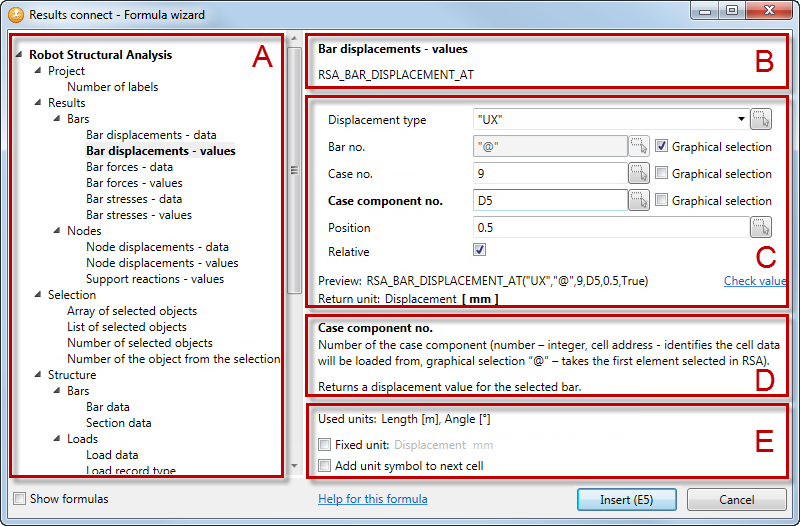Image resolution: width=800 pixels, height=526 pixels.
Task: Click cell picker icon beside Case component no.
Action: (639, 201)
